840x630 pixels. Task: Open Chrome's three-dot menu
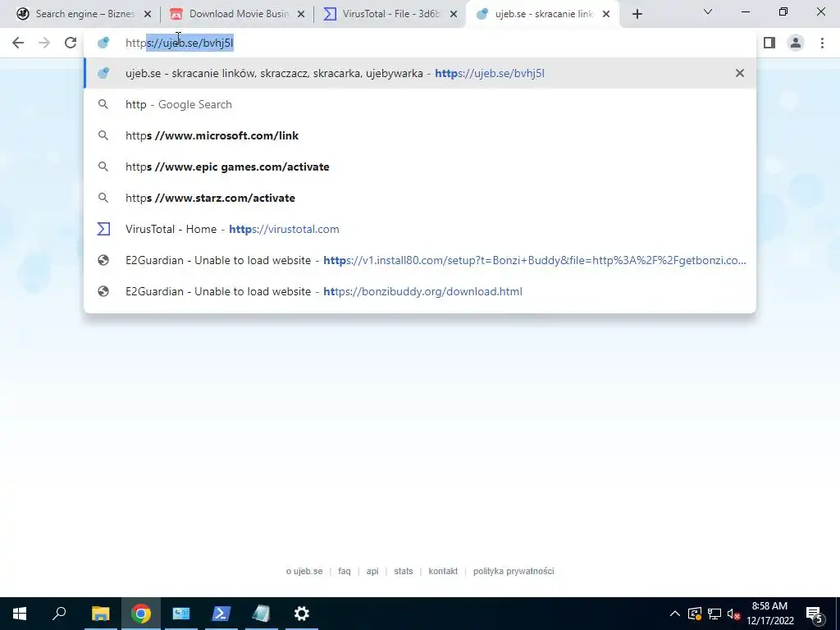(822, 43)
